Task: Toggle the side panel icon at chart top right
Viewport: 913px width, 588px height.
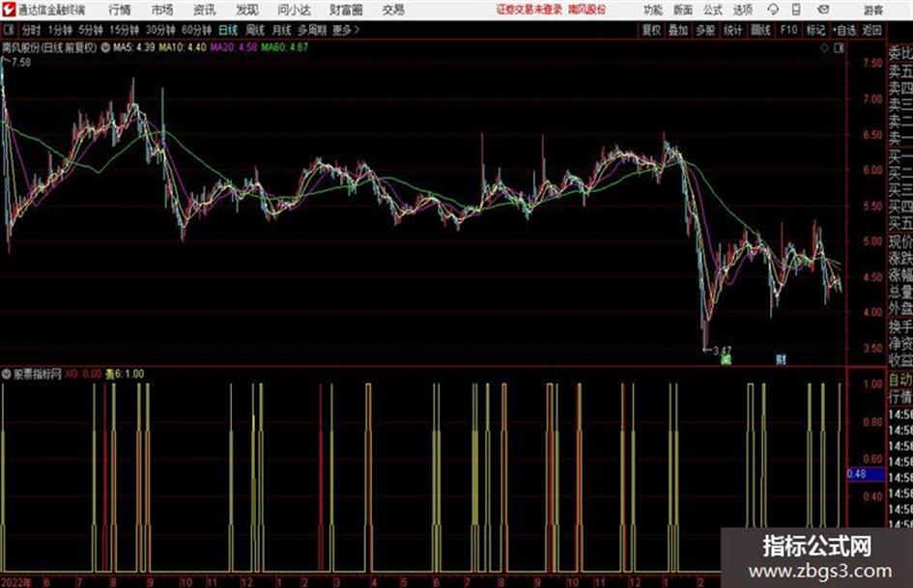Action: click(839, 48)
